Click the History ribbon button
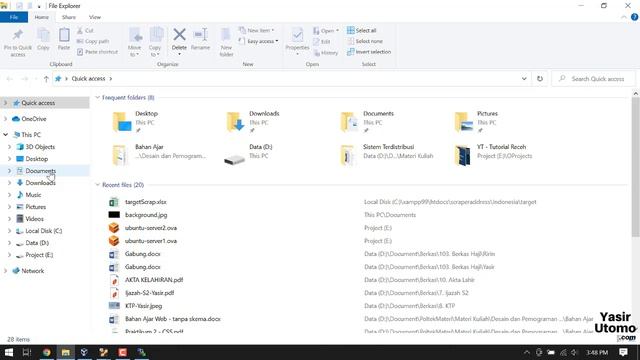 tap(325, 53)
